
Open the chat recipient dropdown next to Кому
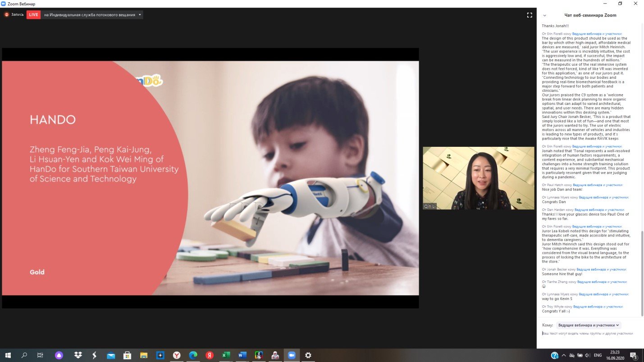(x=589, y=325)
